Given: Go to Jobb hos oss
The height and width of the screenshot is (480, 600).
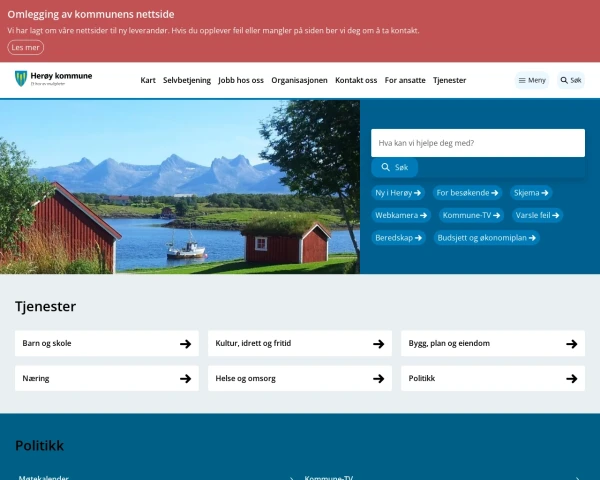Looking at the screenshot, I should tap(241, 80).
